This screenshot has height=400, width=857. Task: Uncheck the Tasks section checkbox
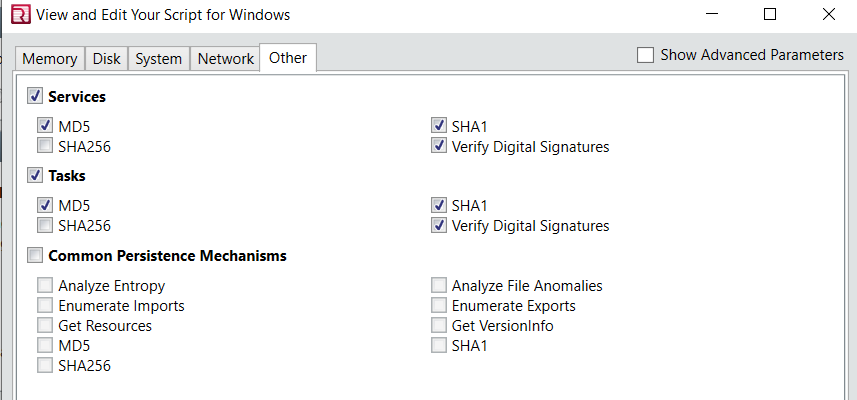coord(35,176)
